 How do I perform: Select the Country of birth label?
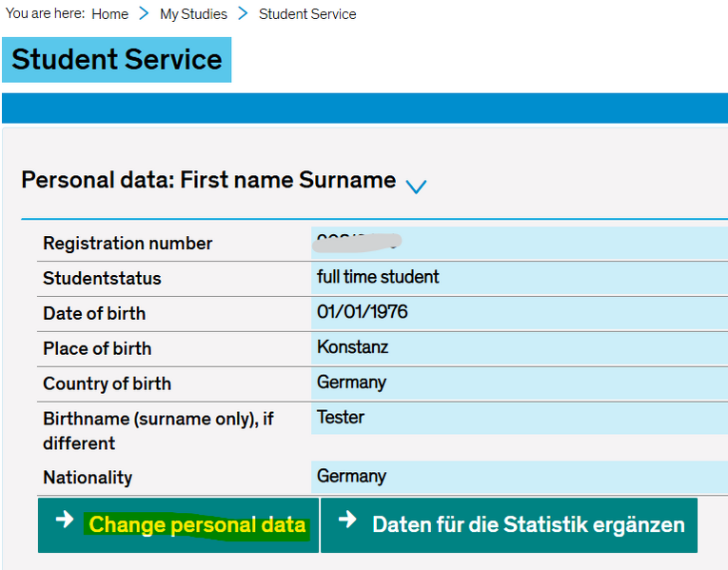107,383
